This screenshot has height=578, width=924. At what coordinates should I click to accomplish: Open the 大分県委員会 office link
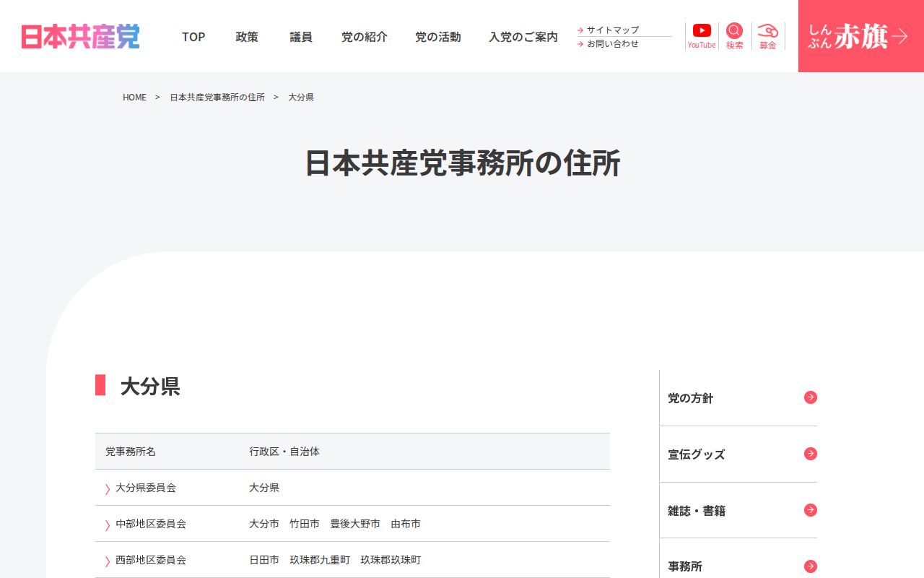146,488
